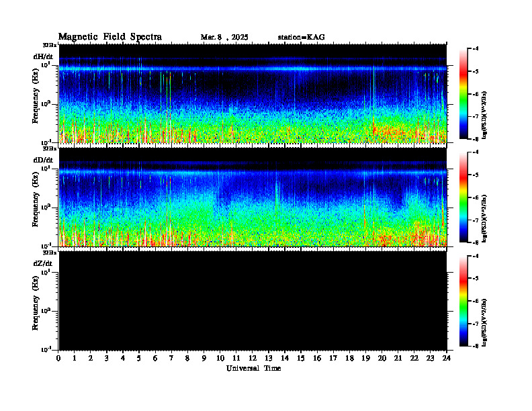Viewport: 532px width, 411px height.
Task: Click hour label 0 on the time axis
Action: 58,359
